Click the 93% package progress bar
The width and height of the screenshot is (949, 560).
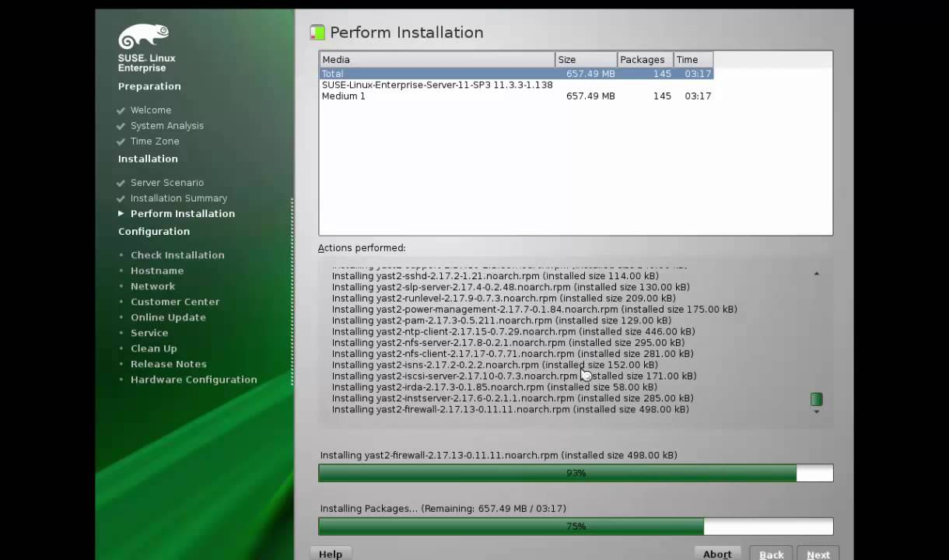[x=576, y=473]
